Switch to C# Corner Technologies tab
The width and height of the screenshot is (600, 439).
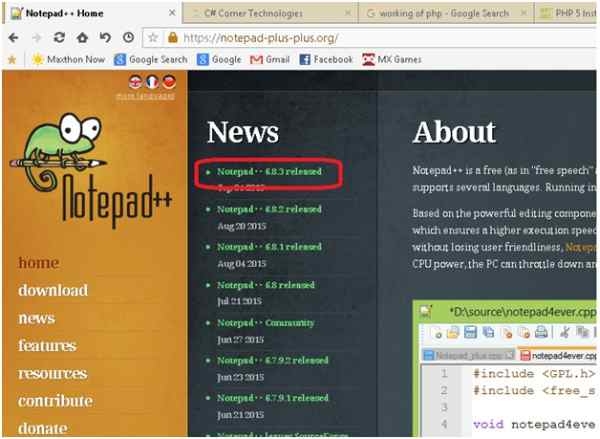click(271, 13)
